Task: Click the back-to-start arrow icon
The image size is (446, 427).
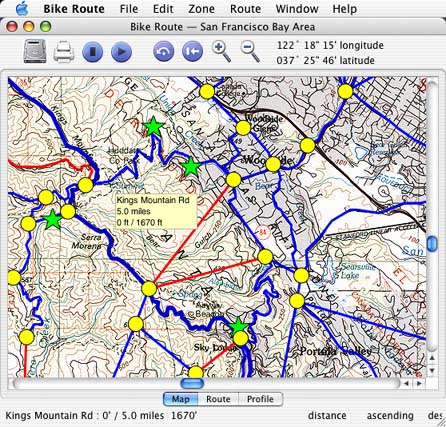Action: (x=192, y=52)
